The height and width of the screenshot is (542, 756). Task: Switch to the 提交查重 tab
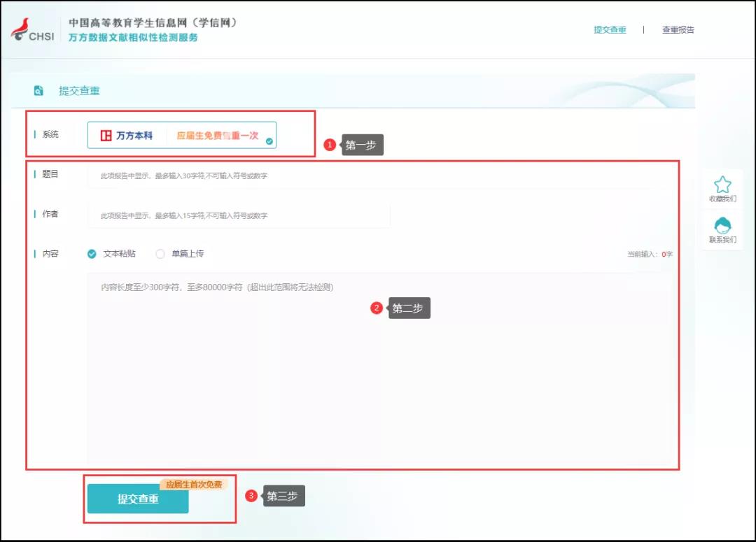[610, 31]
